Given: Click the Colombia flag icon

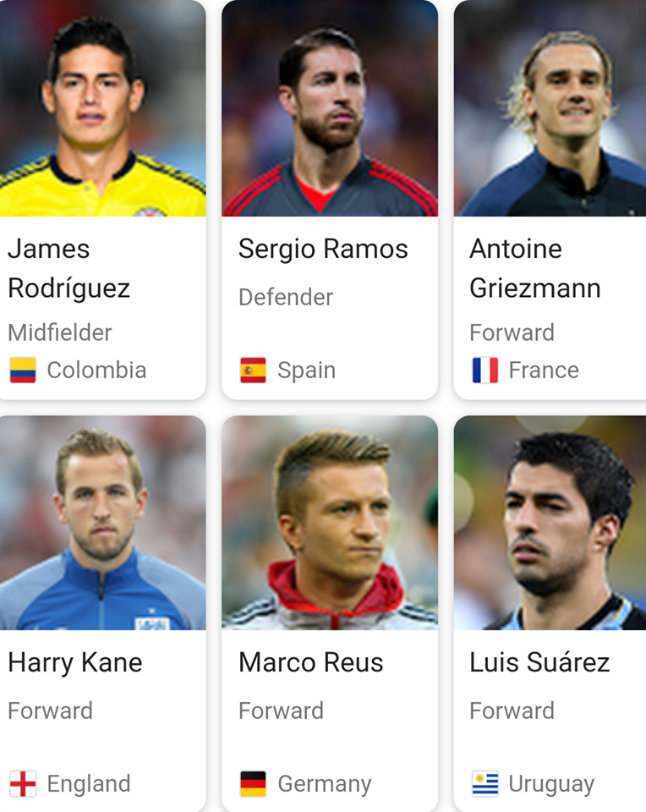Looking at the screenshot, I should coord(23,370).
